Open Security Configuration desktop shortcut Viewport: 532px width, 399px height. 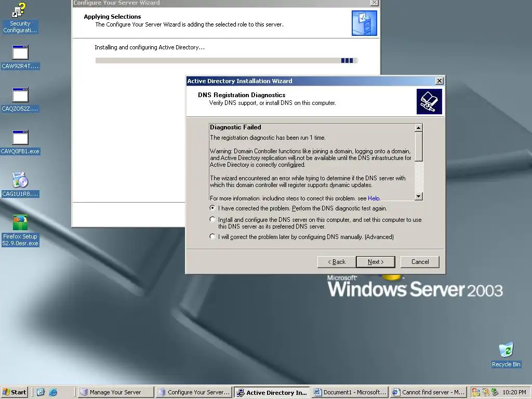pos(20,18)
